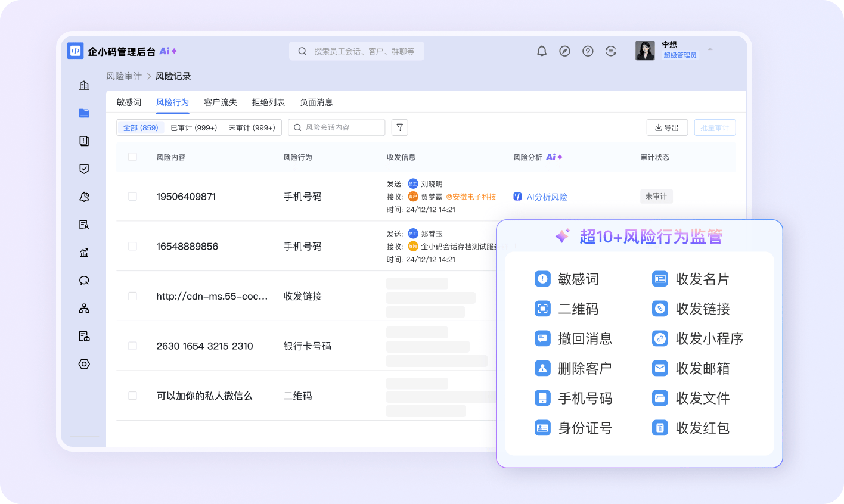The image size is (844, 504).
Task: Click the 导出 export button
Action: 667,127
